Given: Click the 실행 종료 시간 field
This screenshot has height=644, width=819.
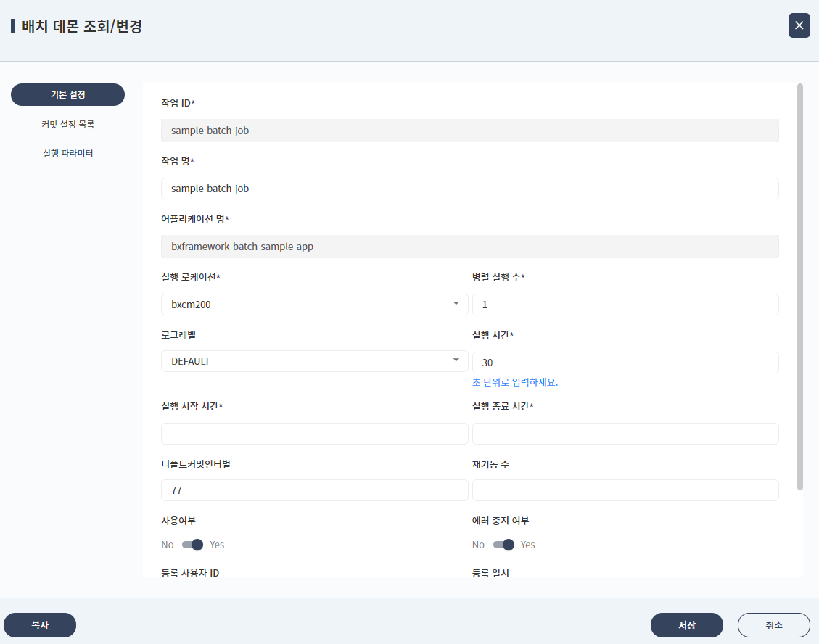Looking at the screenshot, I should (625, 433).
